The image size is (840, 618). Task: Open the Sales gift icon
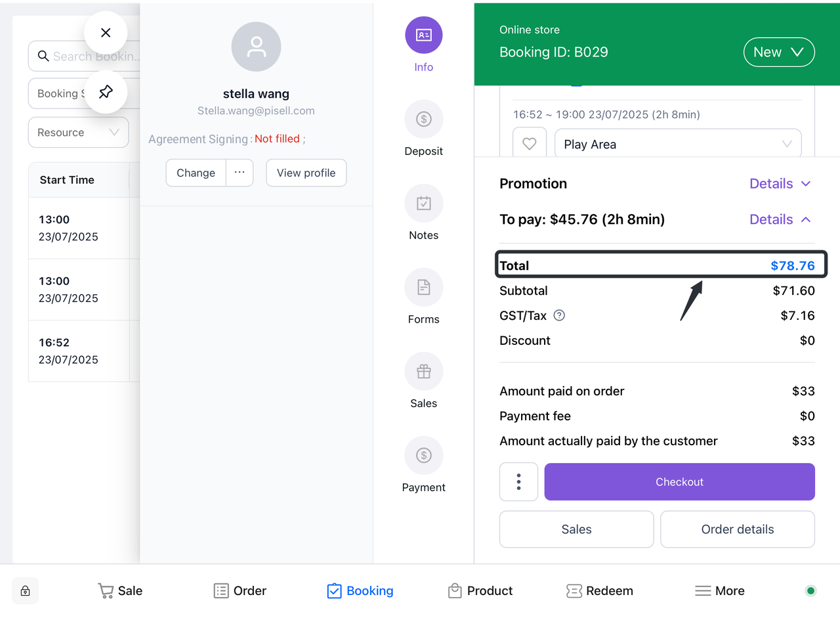423,372
